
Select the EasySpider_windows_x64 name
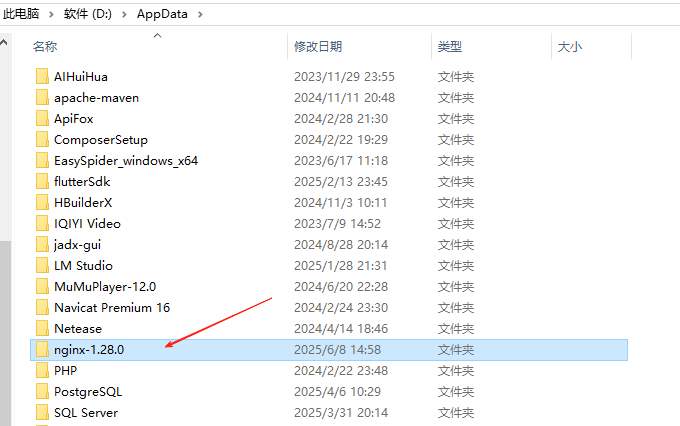[126, 161]
